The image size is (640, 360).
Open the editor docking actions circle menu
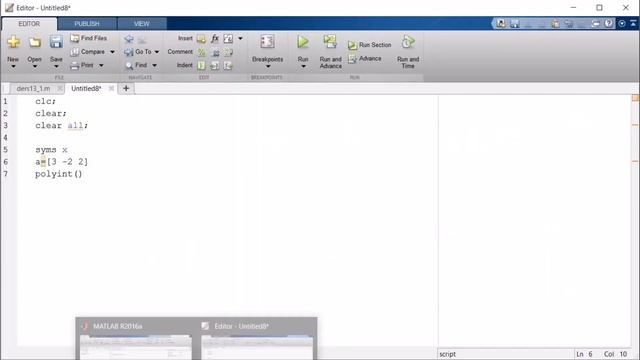pyautogui.click(x=622, y=24)
